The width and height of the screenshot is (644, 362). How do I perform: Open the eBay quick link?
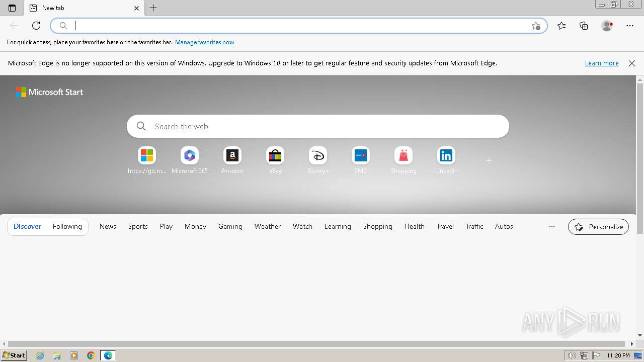coord(275,160)
